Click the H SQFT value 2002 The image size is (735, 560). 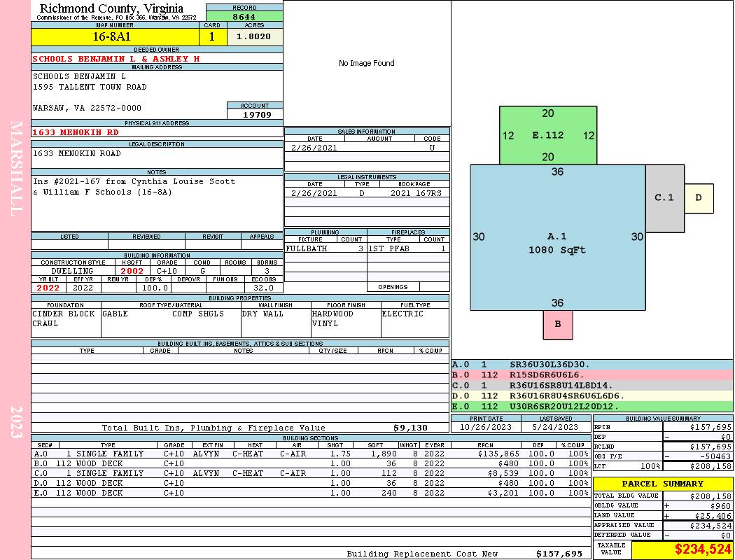coord(132,271)
